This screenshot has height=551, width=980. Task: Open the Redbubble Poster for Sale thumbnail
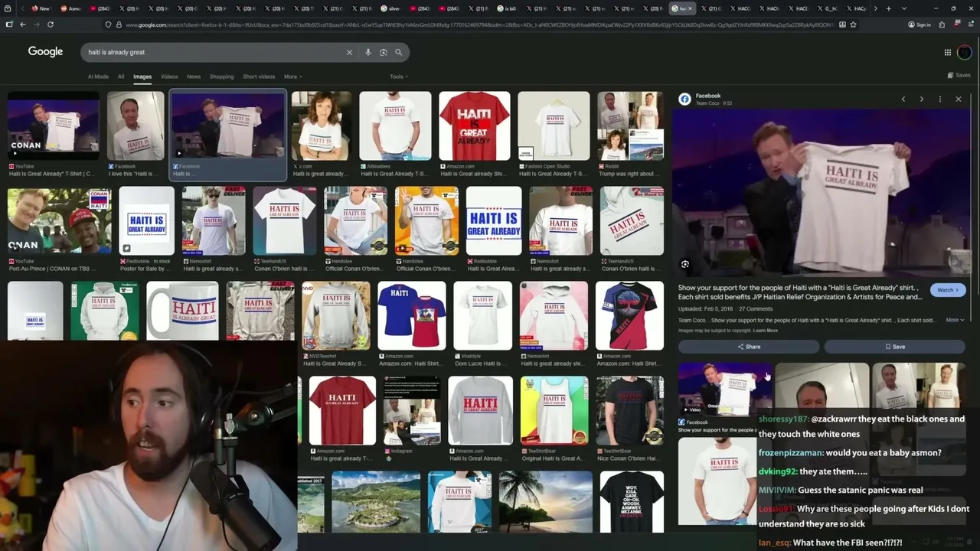(x=147, y=221)
